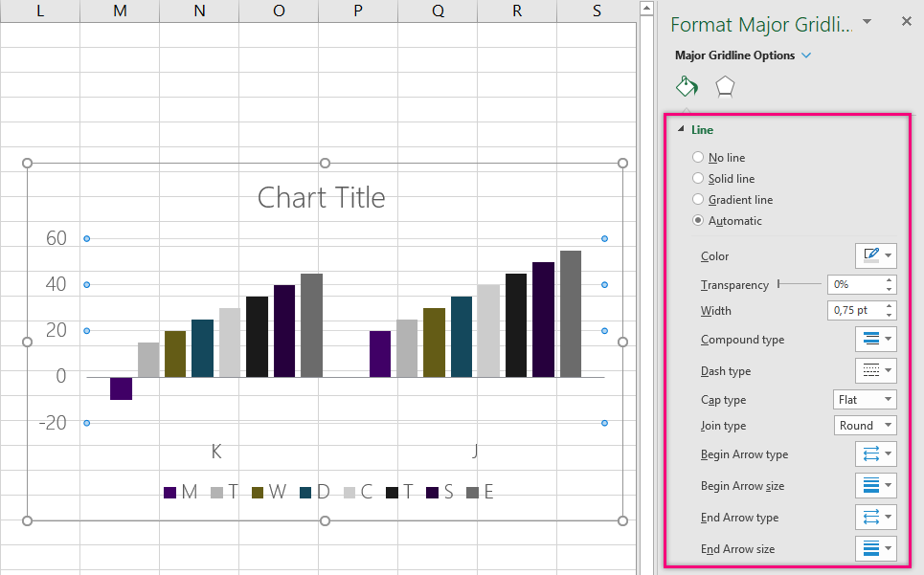Select legend entry S

pyautogui.click(x=440, y=492)
